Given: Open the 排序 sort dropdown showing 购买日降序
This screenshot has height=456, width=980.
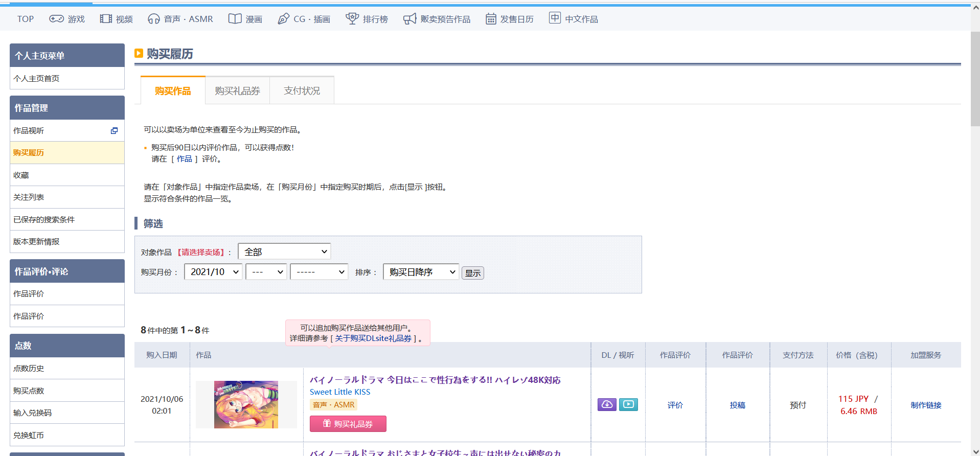Looking at the screenshot, I should (421, 272).
